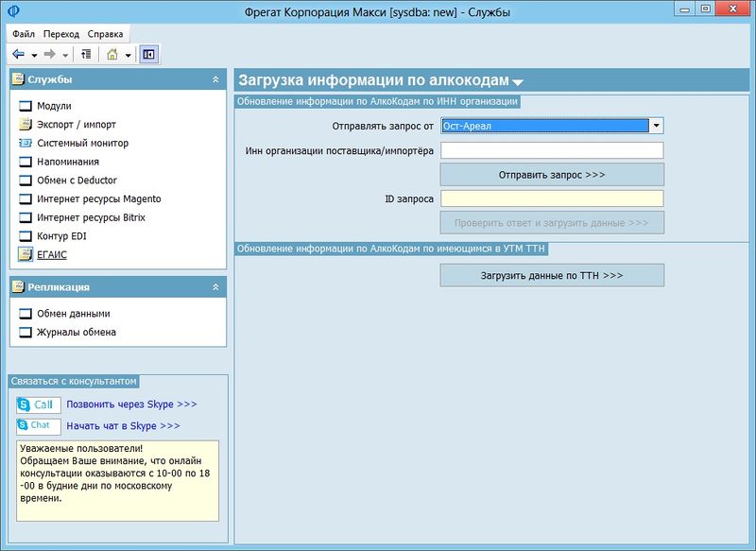Click the back navigation arrow icon
The width and height of the screenshot is (756, 551).
[18, 55]
